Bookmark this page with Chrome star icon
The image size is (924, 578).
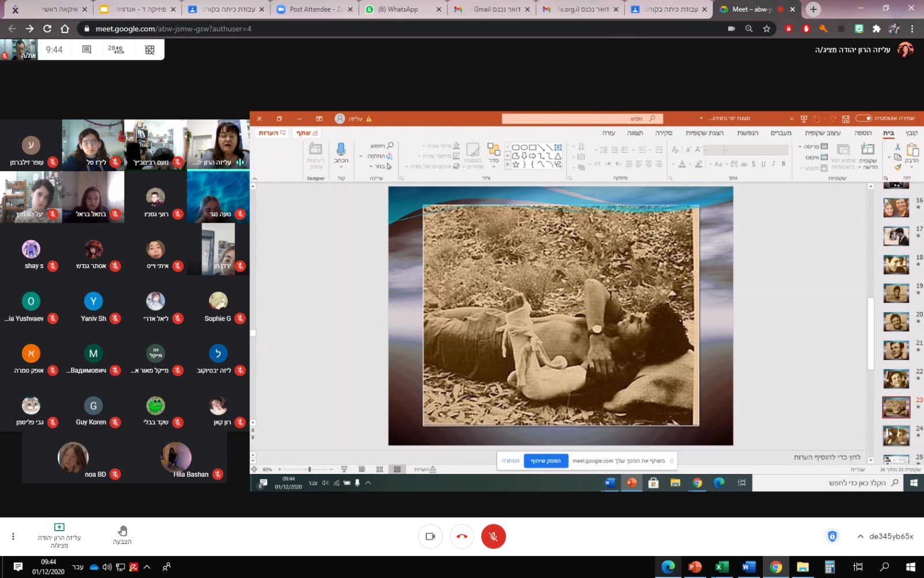766,28
